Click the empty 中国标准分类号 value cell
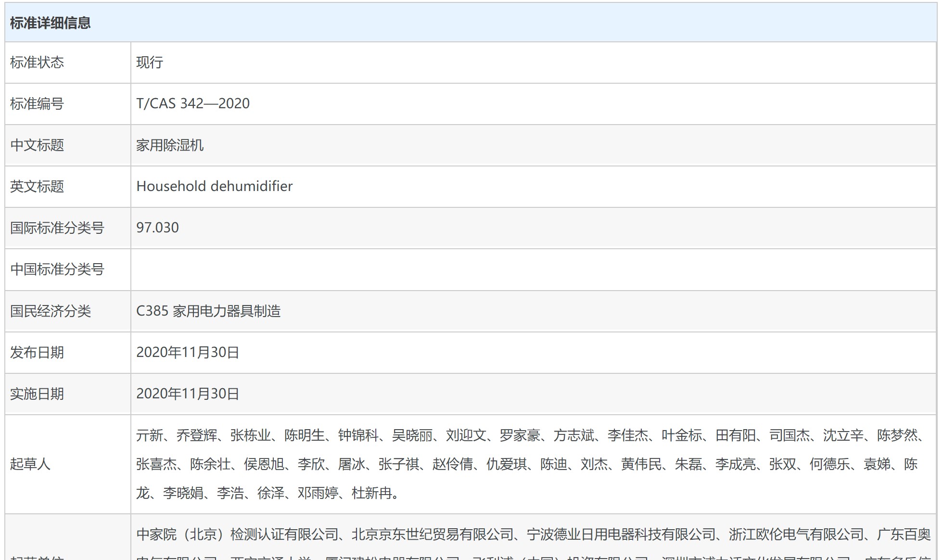The image size is (943, 560). (x=533, y=269)
